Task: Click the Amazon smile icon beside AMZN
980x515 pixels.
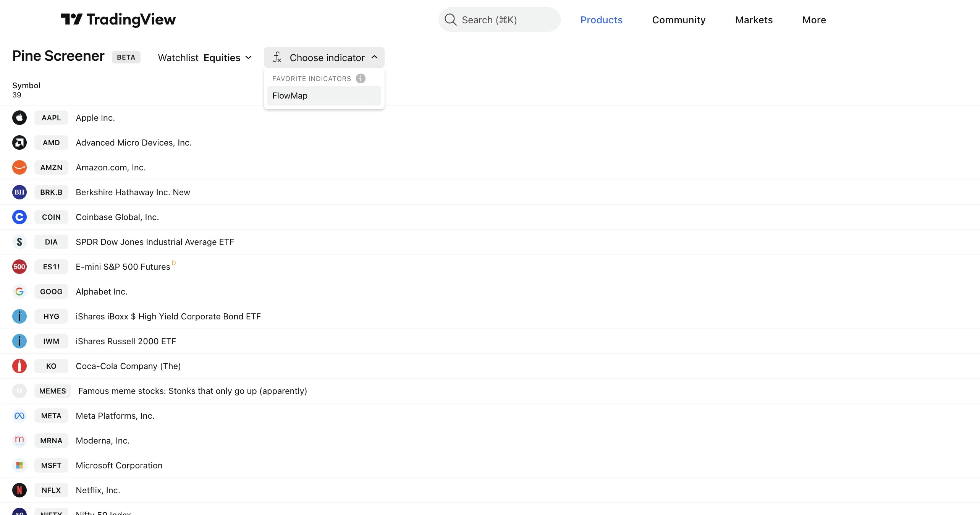Action: (19, 167)
